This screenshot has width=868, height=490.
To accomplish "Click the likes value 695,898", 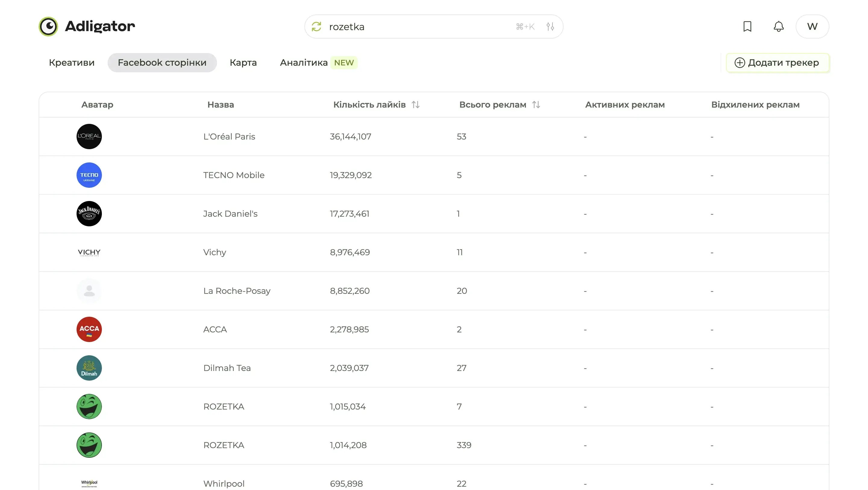I will tap(346, 484).
